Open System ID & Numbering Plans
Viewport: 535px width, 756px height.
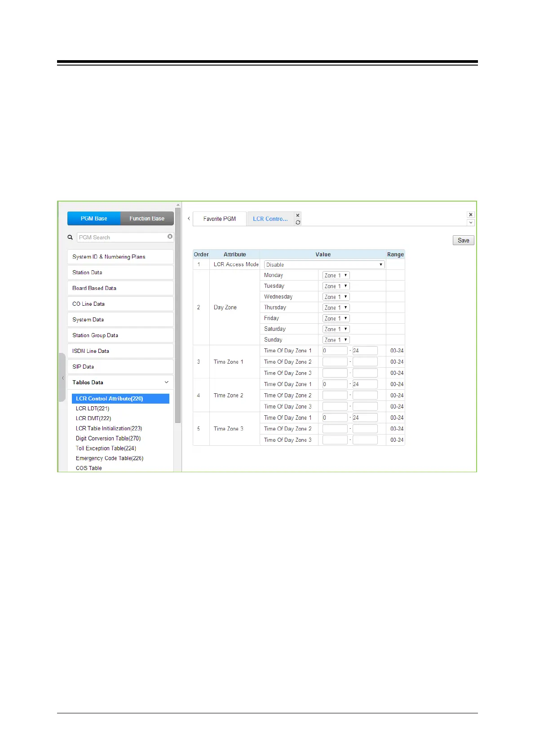tap(120, 257)
